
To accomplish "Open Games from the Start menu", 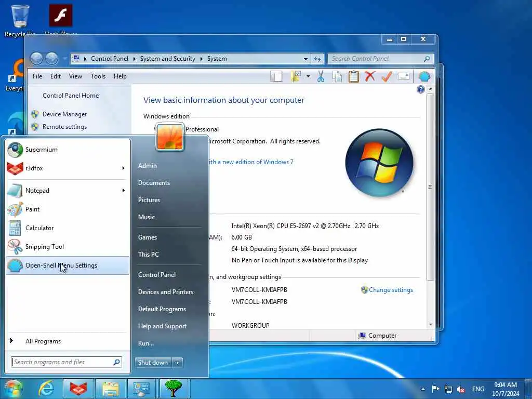I will tap(147, 237).
